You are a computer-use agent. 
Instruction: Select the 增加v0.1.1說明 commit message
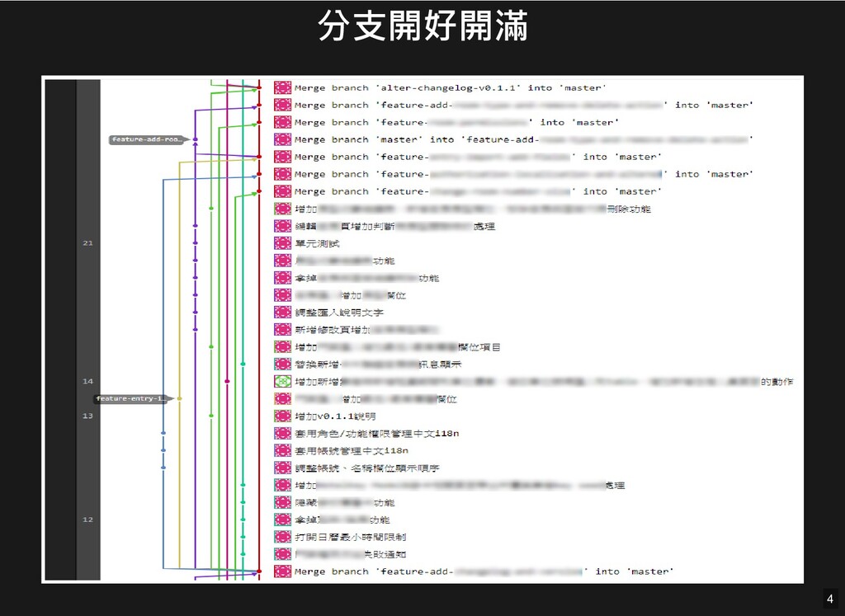pos(335,416)
